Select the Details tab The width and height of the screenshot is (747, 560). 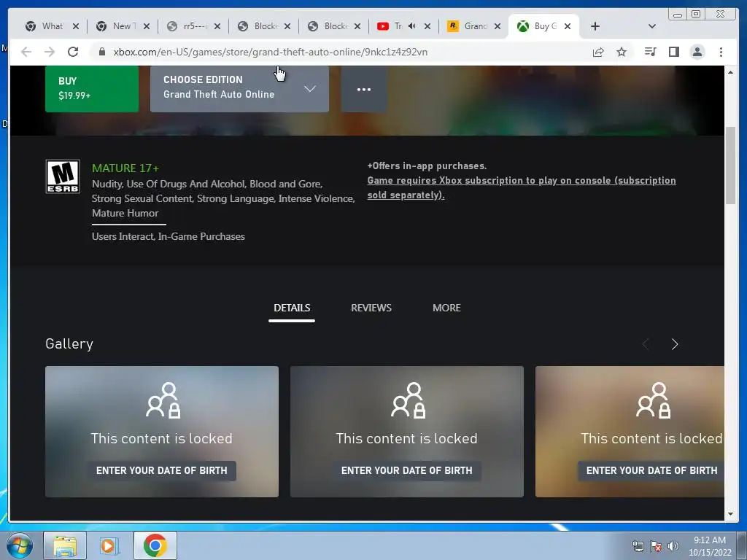[292, 308]
